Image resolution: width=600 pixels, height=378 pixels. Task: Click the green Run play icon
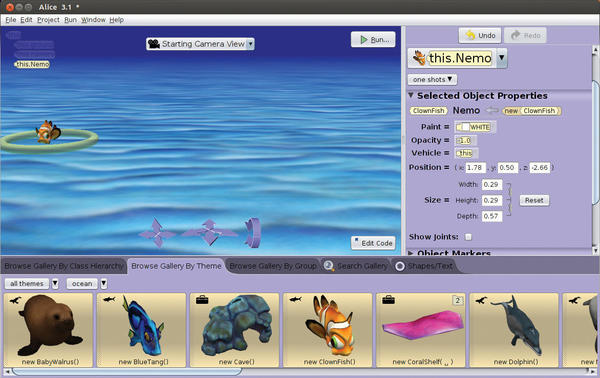tap(364, 39)
